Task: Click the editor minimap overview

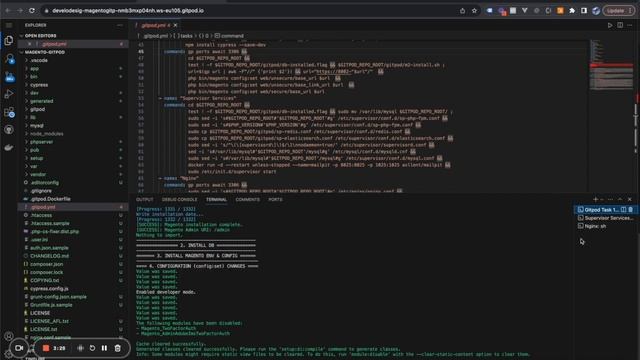Action: (x=611, y=65)
